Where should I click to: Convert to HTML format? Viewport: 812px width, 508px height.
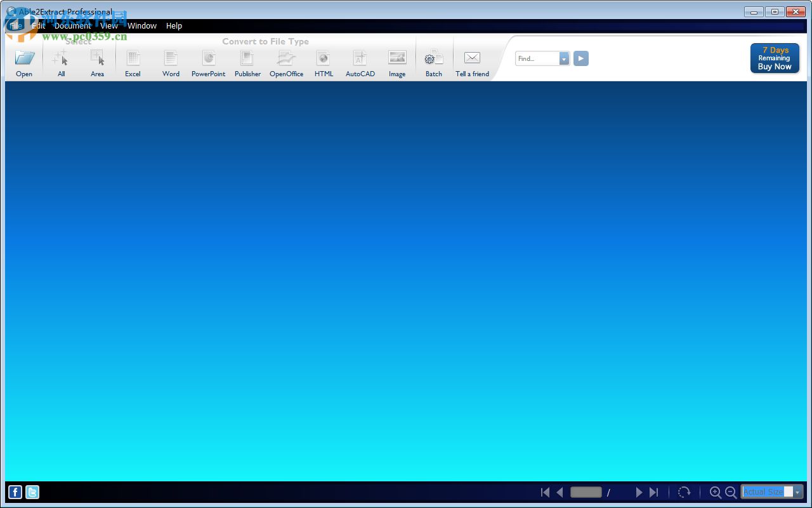(x=324, y=58)
